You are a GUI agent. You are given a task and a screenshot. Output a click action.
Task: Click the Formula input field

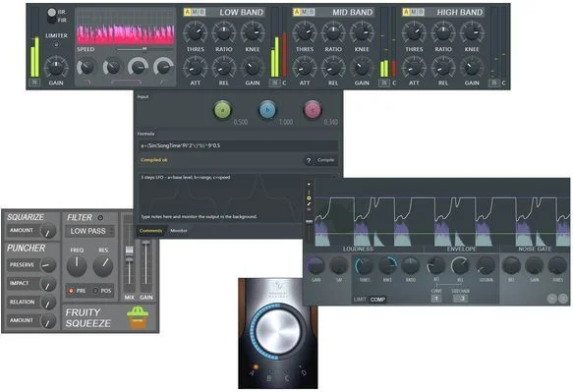tap(238, 145)
